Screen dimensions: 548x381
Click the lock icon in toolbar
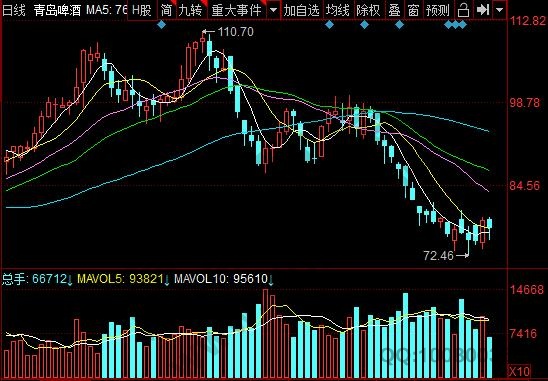(463, 10)
